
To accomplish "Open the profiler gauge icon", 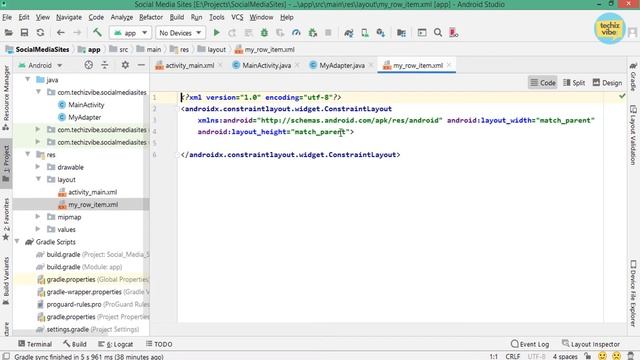I will click(296, 33).
